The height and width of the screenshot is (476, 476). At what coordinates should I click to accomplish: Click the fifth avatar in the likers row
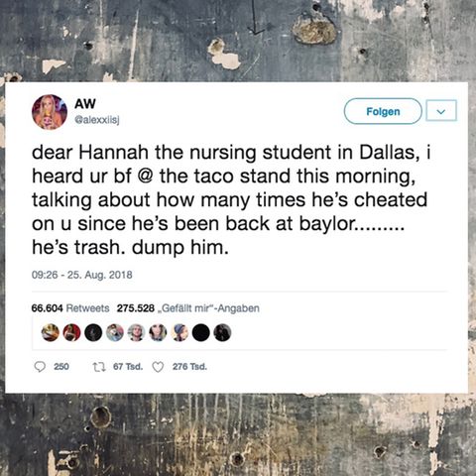point(137,332)
